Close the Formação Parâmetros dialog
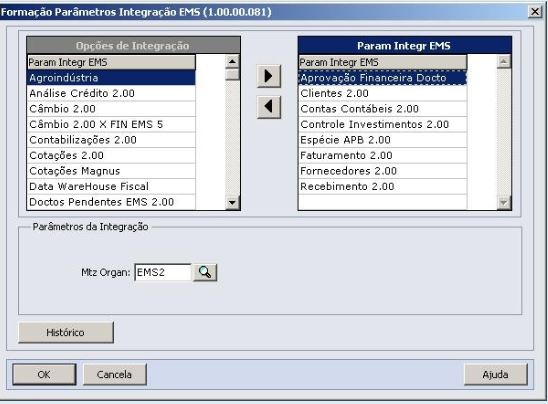The image size is (548, 404). click(535, 12)
